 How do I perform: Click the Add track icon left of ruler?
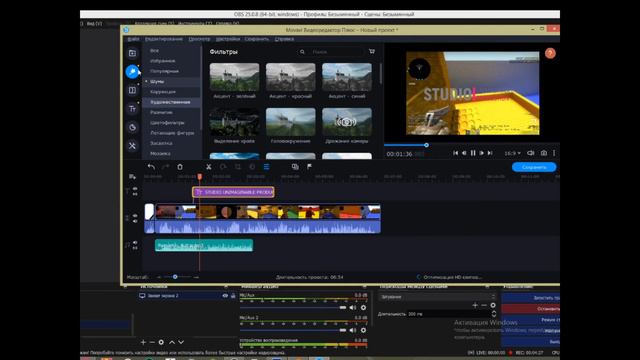click(x=132, y=177)
